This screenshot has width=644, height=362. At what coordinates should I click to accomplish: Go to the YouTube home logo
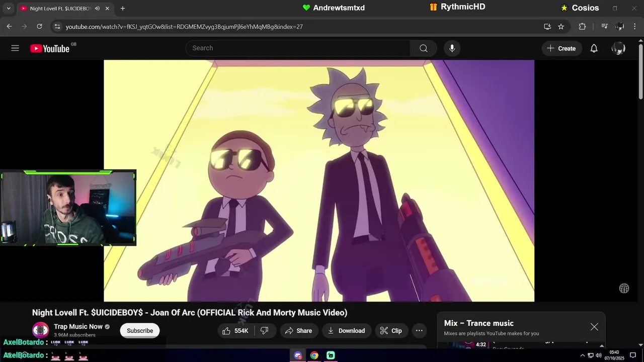49,48
